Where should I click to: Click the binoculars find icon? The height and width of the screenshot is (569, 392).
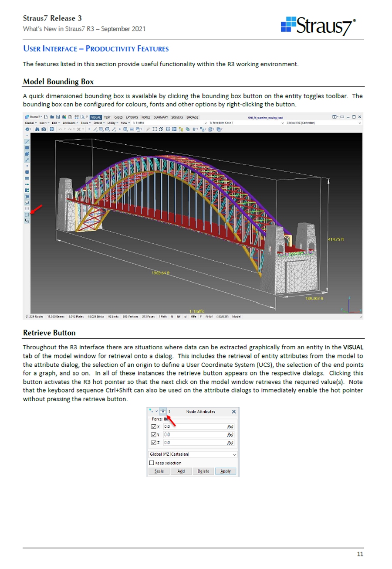[x=37, y=129]
